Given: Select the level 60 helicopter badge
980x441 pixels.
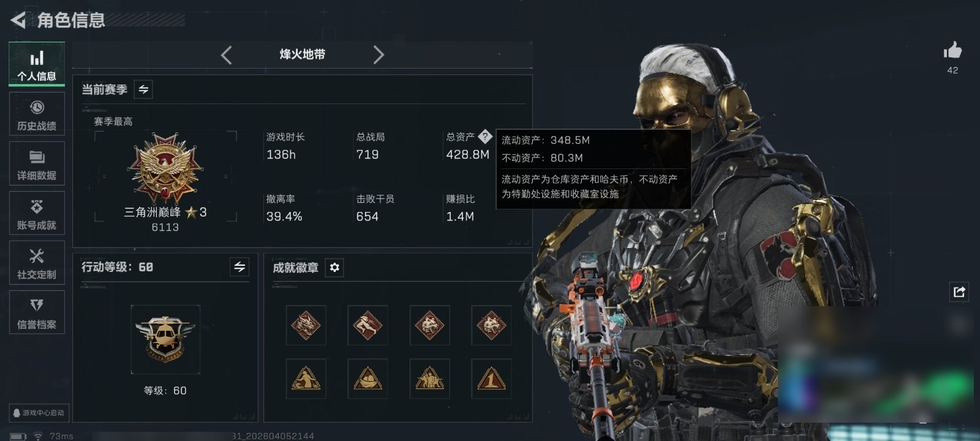Looking at the screenshot, I should (165, 339).
